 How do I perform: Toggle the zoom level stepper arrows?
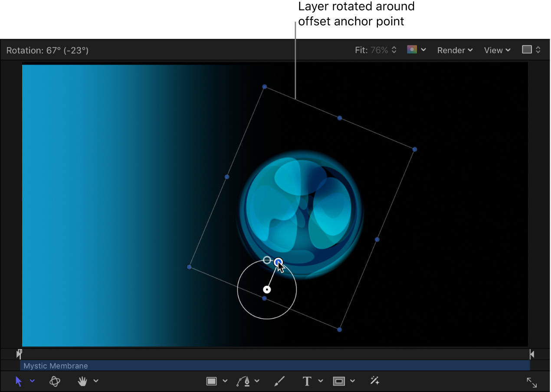coord(394,50)
